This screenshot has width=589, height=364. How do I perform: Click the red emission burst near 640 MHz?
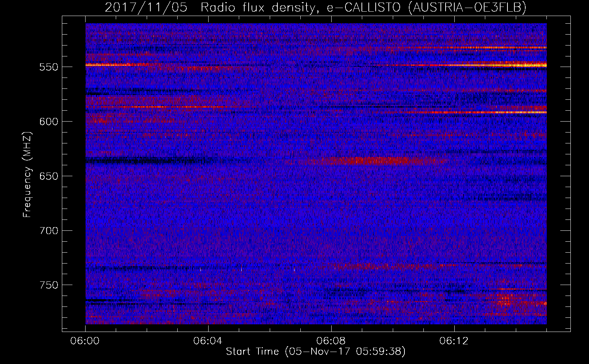click(377, 161)
